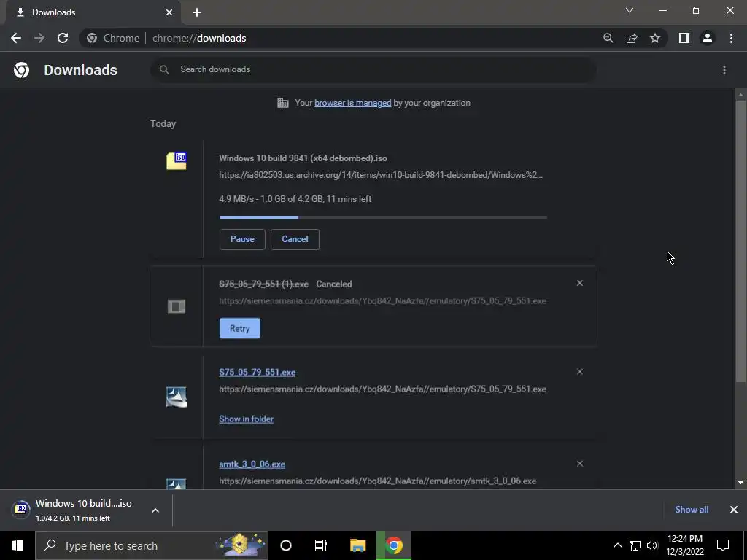Click file icon of S75_05_79_551.exe entry
This screenshot has height=560, width=747.
coord(177,397)
